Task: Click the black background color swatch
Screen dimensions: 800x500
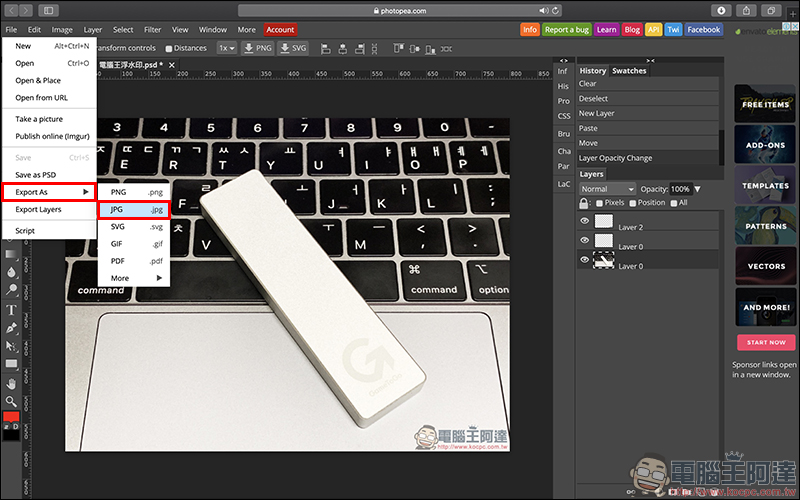Action: coord(11,435)
